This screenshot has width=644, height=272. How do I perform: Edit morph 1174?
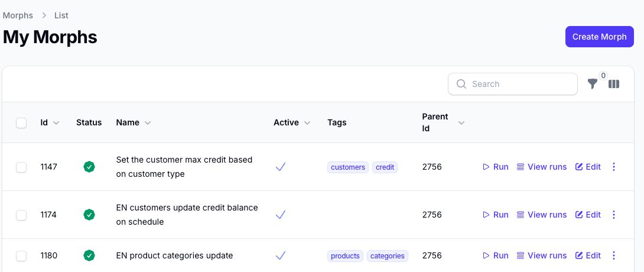pos(588,215)
